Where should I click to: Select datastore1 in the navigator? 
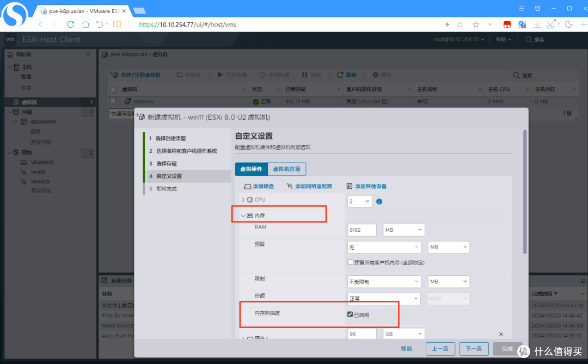[44, 122]
